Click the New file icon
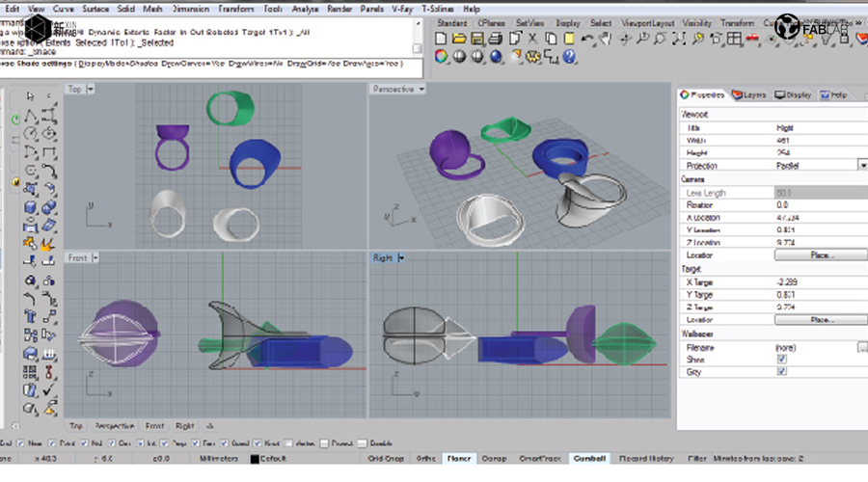 tap(441, 39)
